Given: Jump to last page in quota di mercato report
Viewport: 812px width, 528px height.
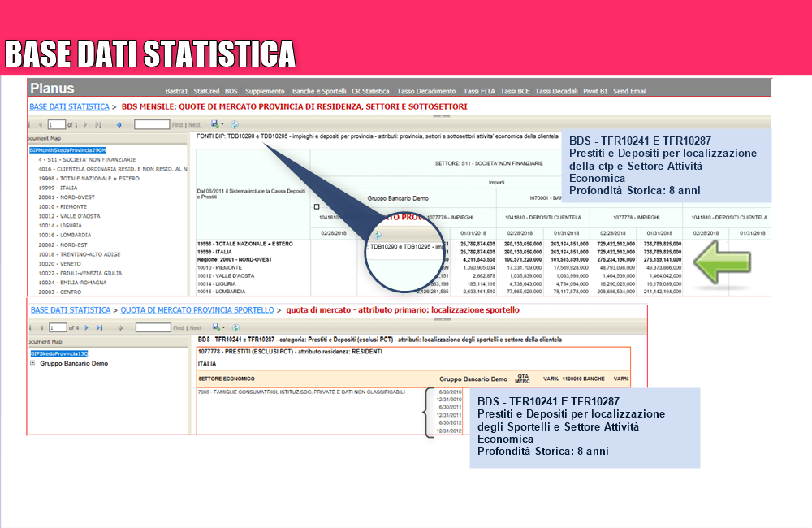Looking at the screenshot, I should click(99, 328).
